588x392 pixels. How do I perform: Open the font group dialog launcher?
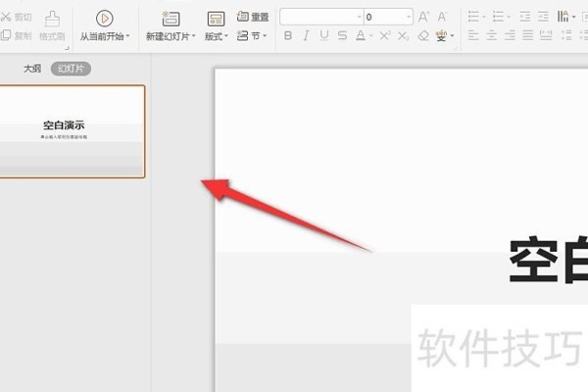tap(456, 48)
